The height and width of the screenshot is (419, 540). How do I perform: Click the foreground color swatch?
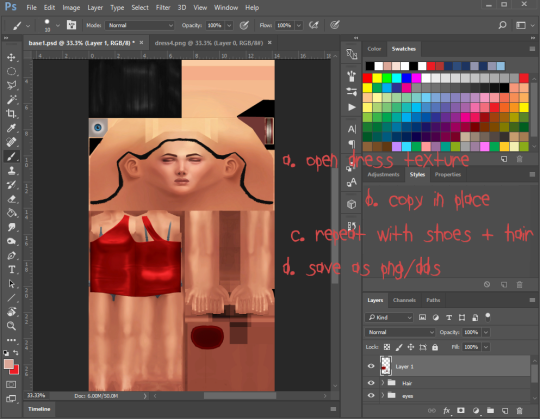point(9,364)
